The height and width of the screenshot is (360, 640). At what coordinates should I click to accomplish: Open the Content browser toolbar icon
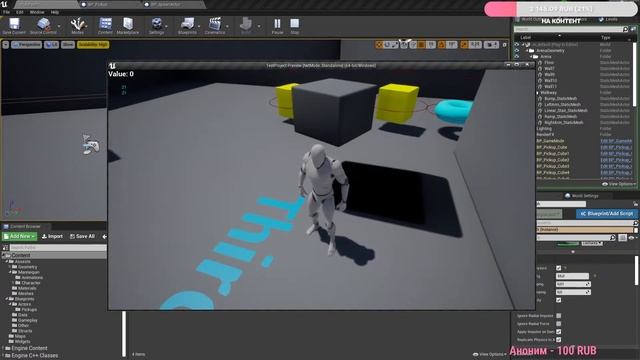pos(105,25)
